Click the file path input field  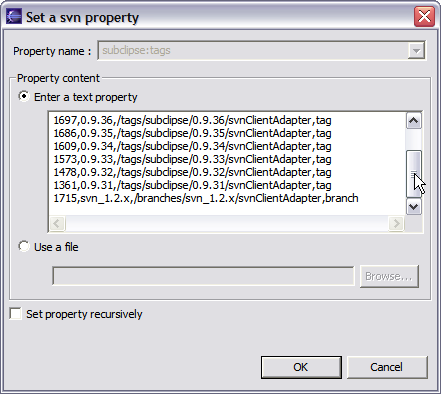click(x=203, y=276)
